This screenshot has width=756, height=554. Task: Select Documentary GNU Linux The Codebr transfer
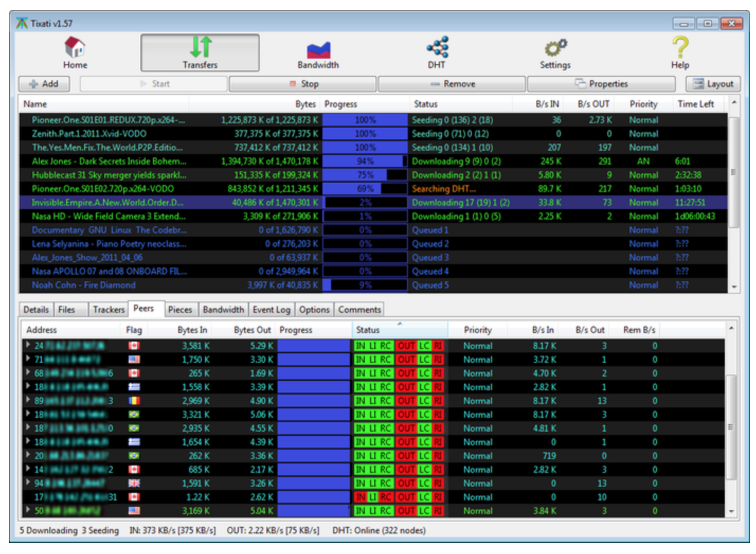pyautogui.click(x=373, y=230)
